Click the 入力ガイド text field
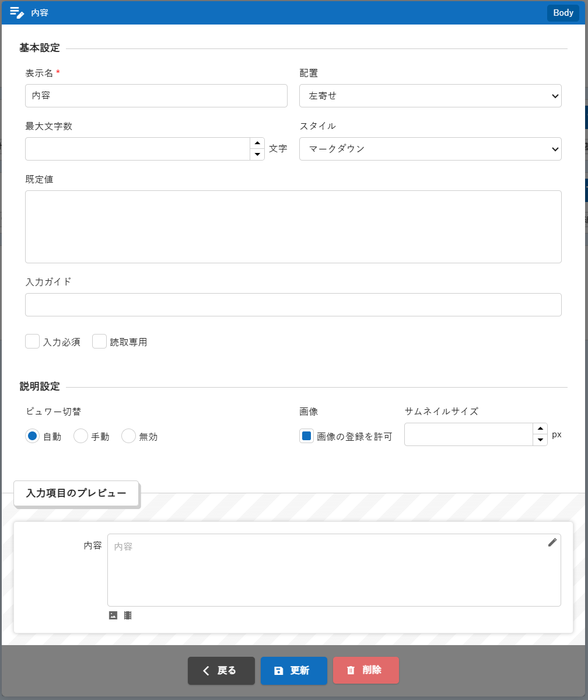 (293, 305)
